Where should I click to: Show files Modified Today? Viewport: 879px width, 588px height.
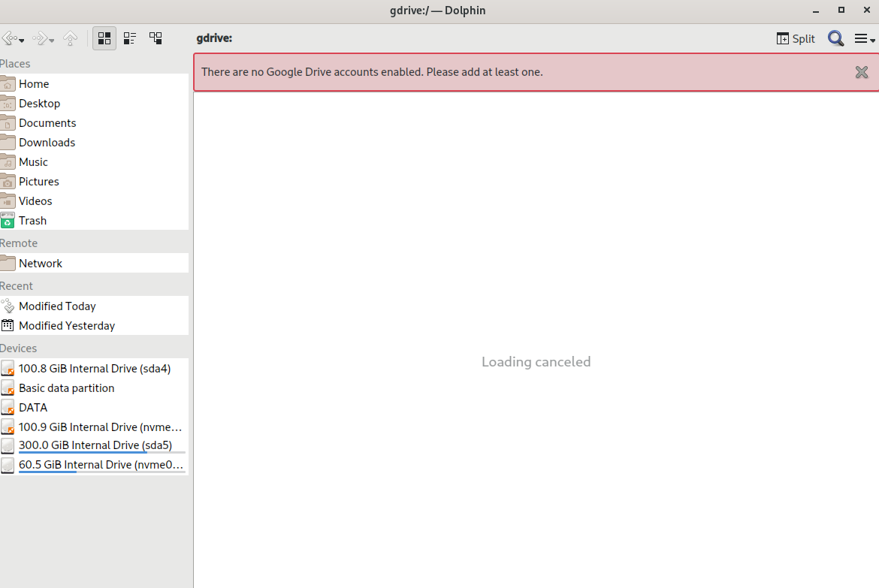pyautogui.click(x=57, y=306)
